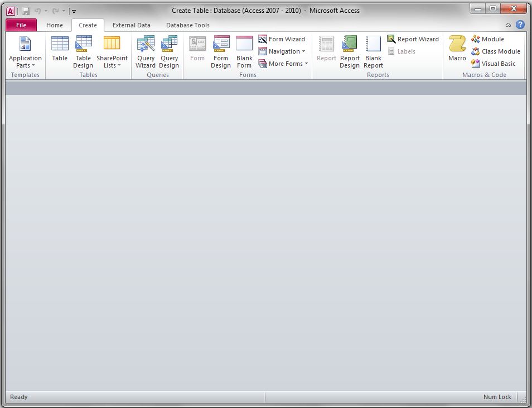
Task: Open Microsoft Access Help
Action: pyautogui.click(x=520, y=25)
